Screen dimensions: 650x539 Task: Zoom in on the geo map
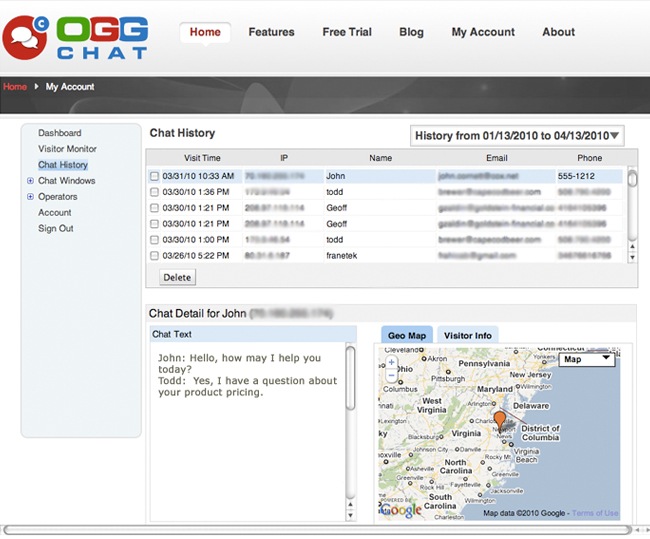pyautogui.click(x=391, y=362)
